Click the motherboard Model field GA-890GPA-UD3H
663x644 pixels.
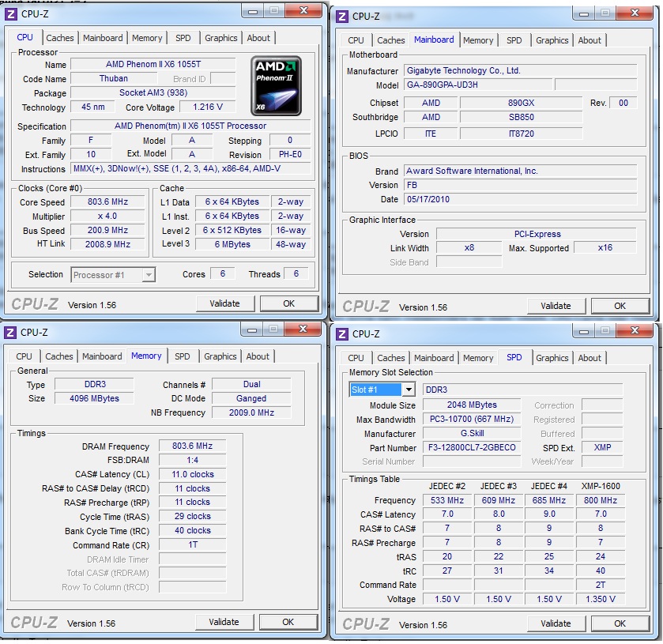tap(478, 85)
